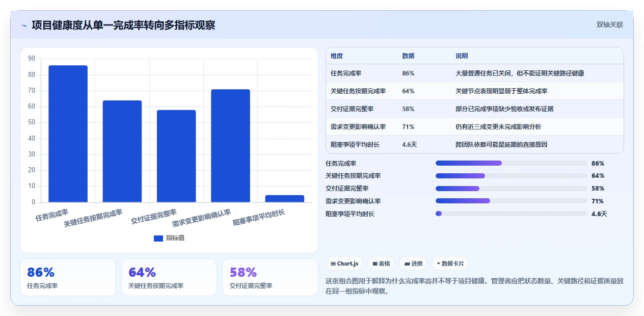Screen dimensions: 644x316
Task: Click the 需求变更影响确认率 progress bar at 71%
Action: pos(512,201)
